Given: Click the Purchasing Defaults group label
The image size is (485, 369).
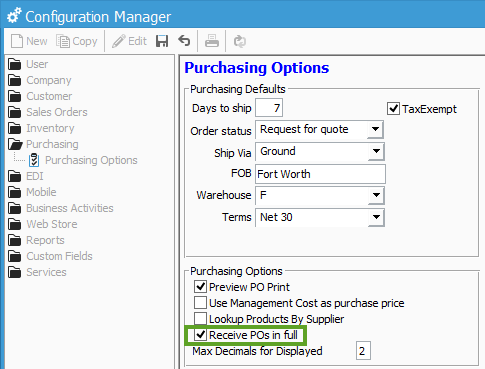Looking at the screenshot, I should 238,89.
